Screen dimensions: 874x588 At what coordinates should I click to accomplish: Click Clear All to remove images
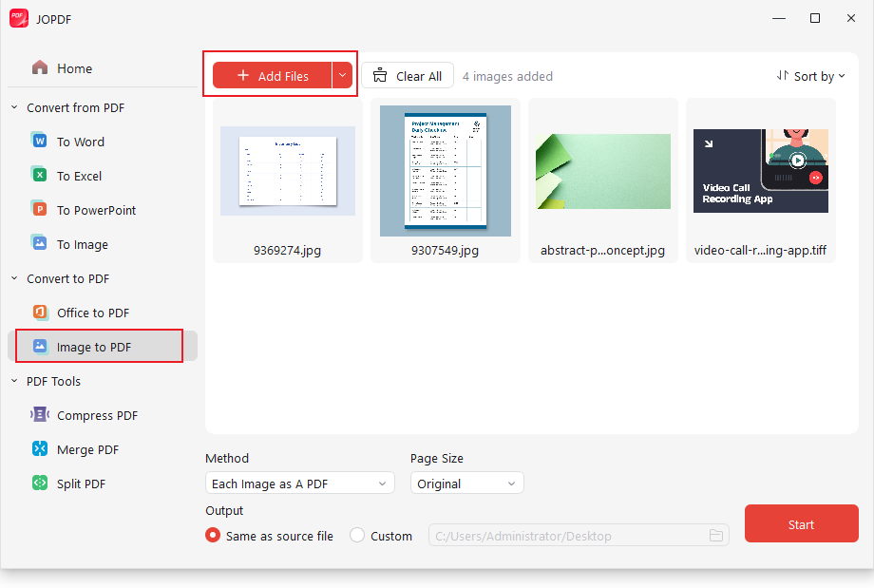[407, 75]
